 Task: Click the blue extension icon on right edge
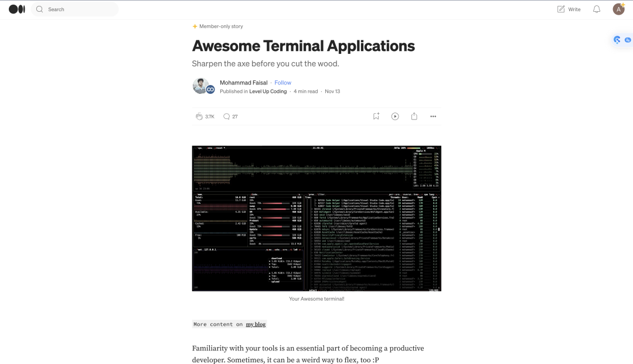(x=617, y=39)
